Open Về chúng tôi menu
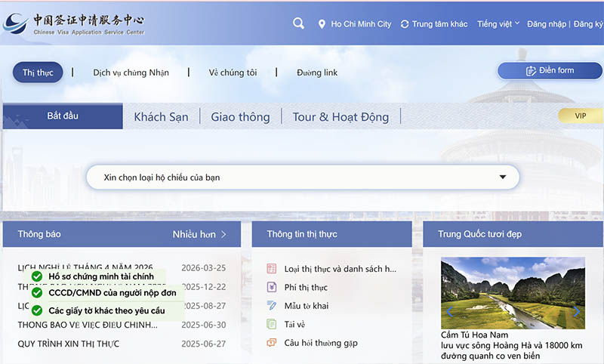 coord(233,72)
